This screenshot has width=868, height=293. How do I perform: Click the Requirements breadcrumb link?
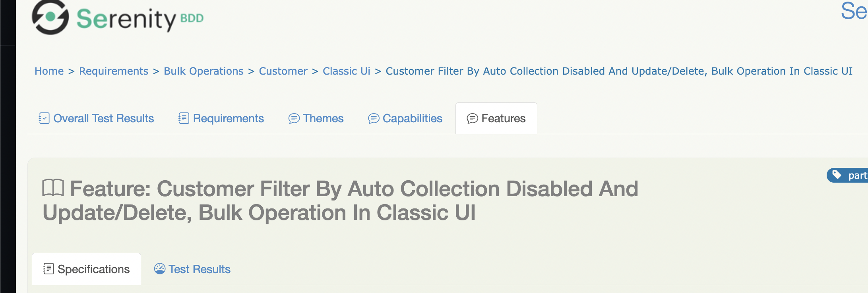pyautogui.click(x=113, y=71)
